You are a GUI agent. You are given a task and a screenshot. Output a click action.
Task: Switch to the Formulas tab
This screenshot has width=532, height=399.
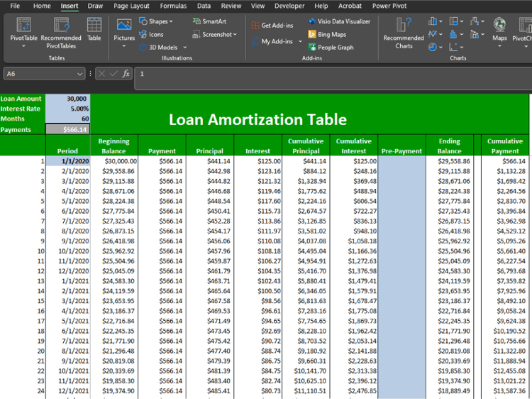[173, 6]
